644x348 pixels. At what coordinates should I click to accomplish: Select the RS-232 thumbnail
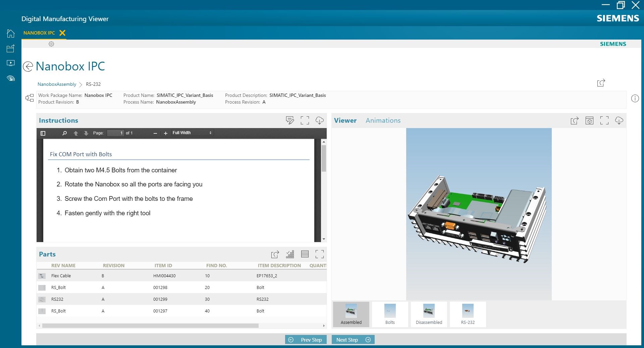(468, 314)
